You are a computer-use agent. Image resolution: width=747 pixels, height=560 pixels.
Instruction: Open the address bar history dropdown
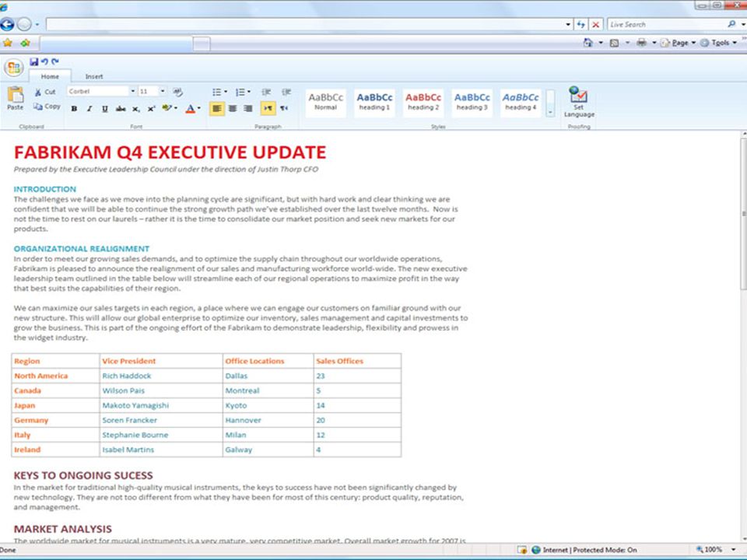(x=568, y=24)
